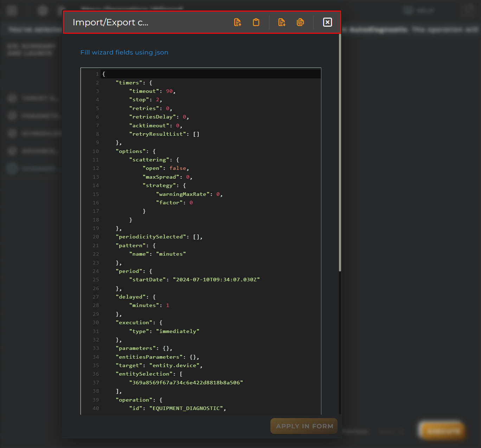Click the "name": "minutes" line
Screen dimensions: 481x448
[x=158, y=254]
